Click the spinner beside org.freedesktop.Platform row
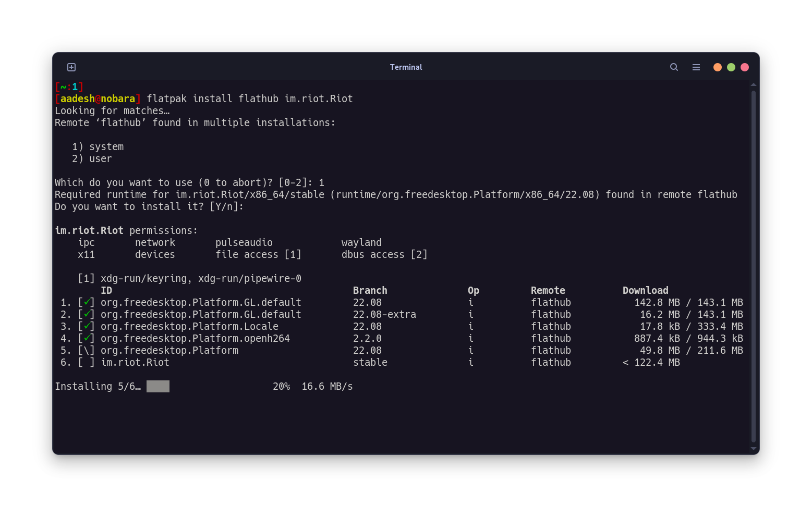 coord(87,350)
